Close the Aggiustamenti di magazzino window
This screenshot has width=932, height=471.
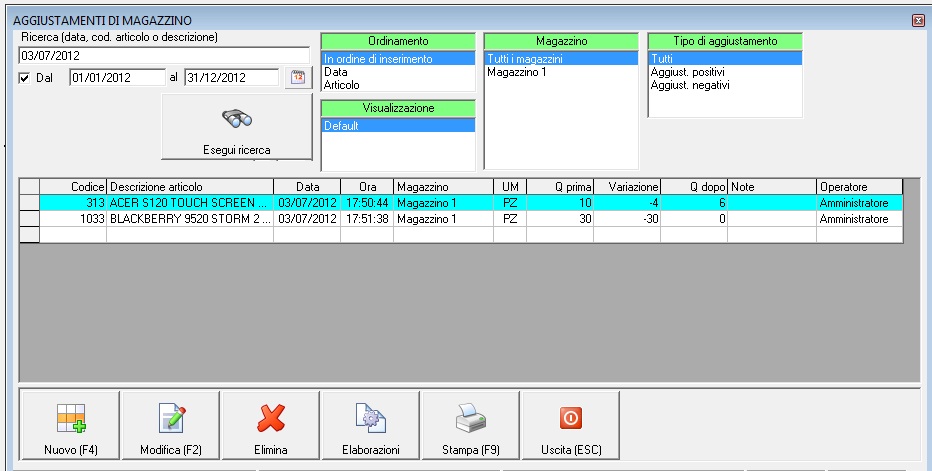(x=918, y=21)
